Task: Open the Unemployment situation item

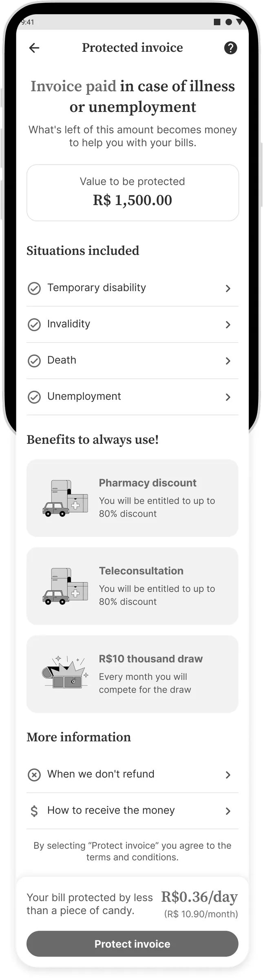Action: (x=133, y=397)
